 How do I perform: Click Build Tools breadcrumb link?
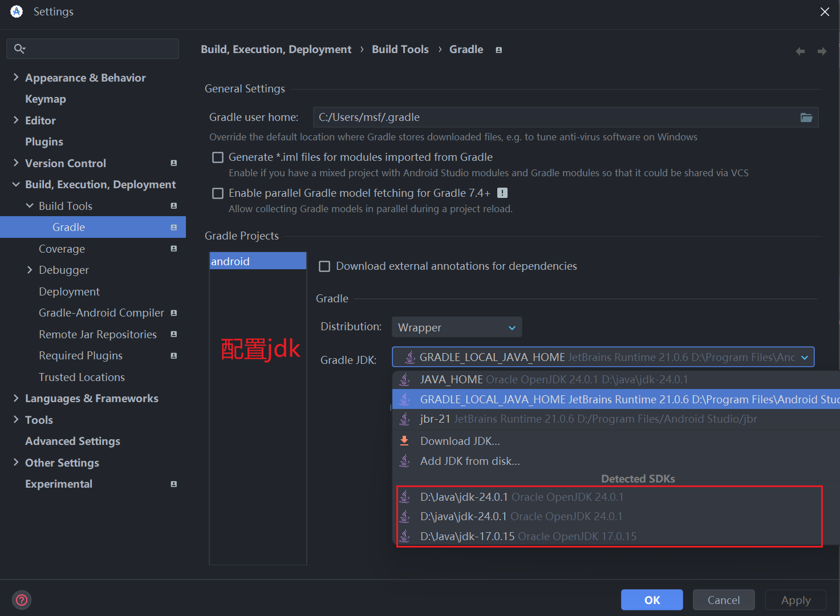click(x=400, y=50)
